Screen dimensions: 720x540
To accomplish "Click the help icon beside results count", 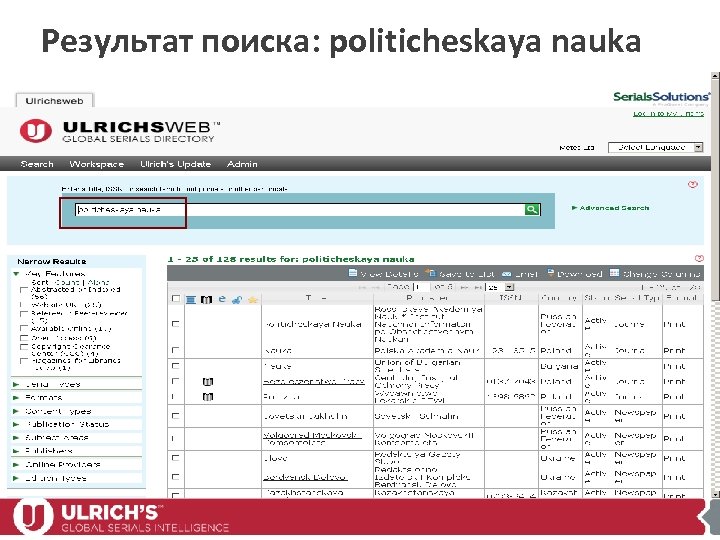I will click(x=699, y=259).
